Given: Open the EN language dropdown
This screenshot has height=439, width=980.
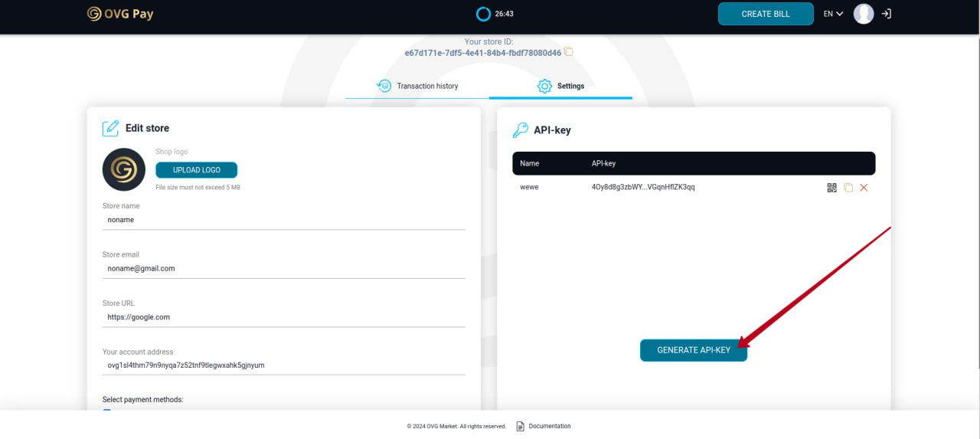Looking at the screenshot, I should click(x=833, y=14).
